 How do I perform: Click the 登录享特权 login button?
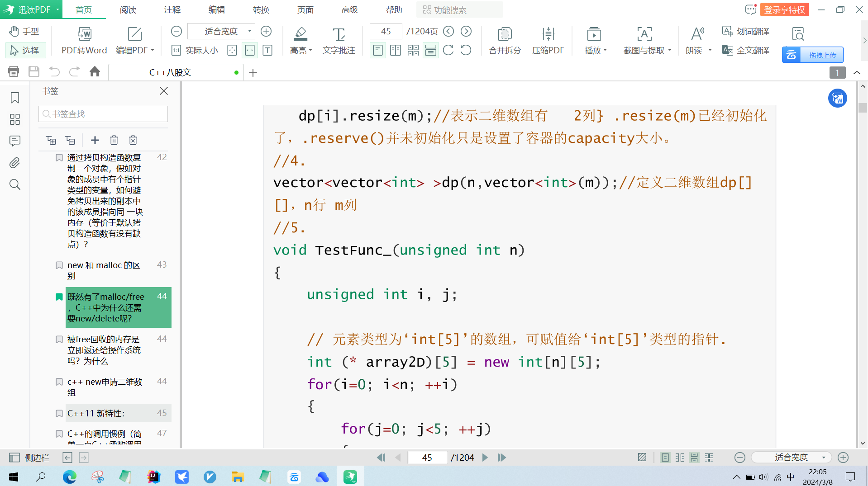(x=785, y=9)
